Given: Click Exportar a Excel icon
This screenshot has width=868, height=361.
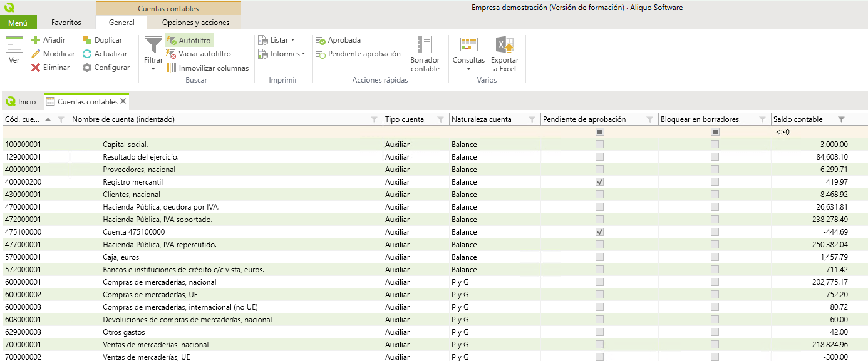Looking at the screenshot, I should click(x=504, y=46).
